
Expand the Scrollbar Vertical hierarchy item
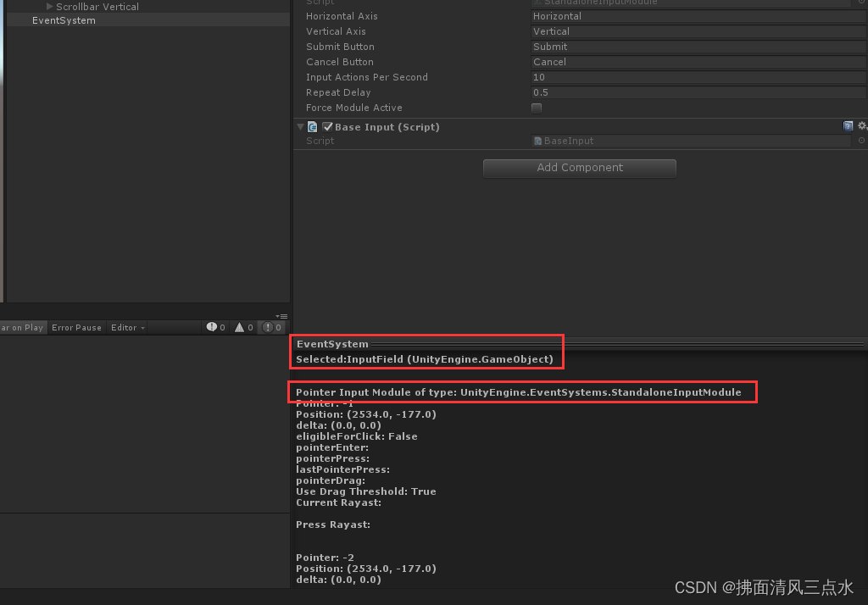[x=50, y=7]
